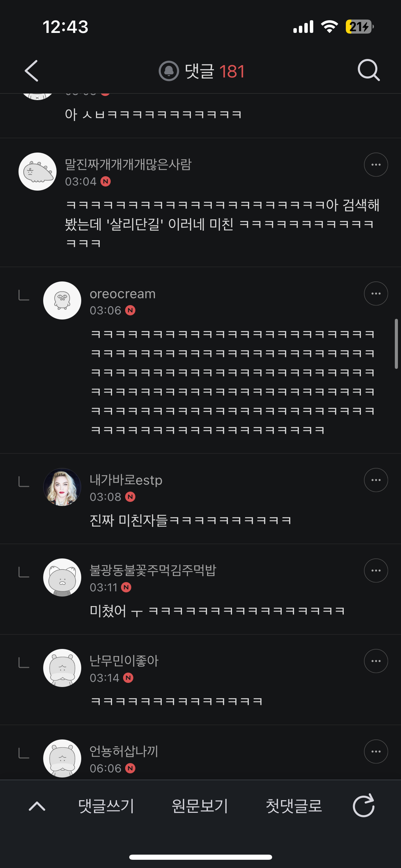Open the comment search magnifier
The image size is (401, 868).
click(x=368, y=70)
